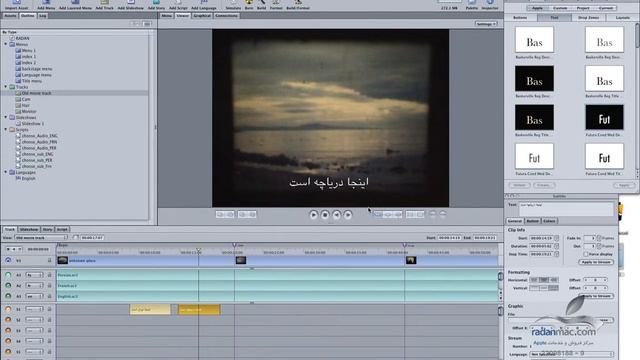The height and width of the screenshot is (360, 640).
Task: Click the Build/Format toolbar icon
Action: tap(298, 3)
